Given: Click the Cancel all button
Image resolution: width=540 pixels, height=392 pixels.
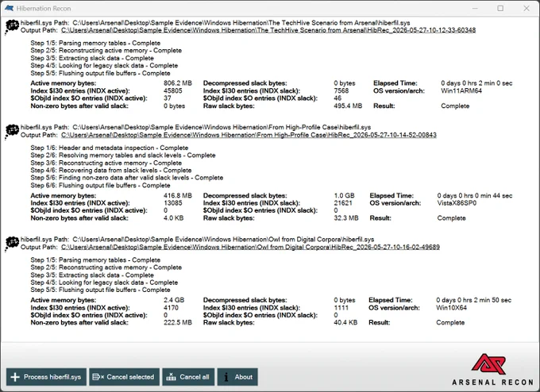Looking at the screenshot, I should pos(188,377).
